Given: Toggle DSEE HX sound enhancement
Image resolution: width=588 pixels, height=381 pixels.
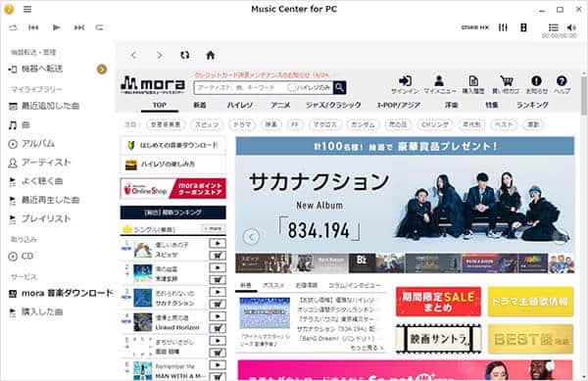Looking at the screenshot, I should coord(474,27).
